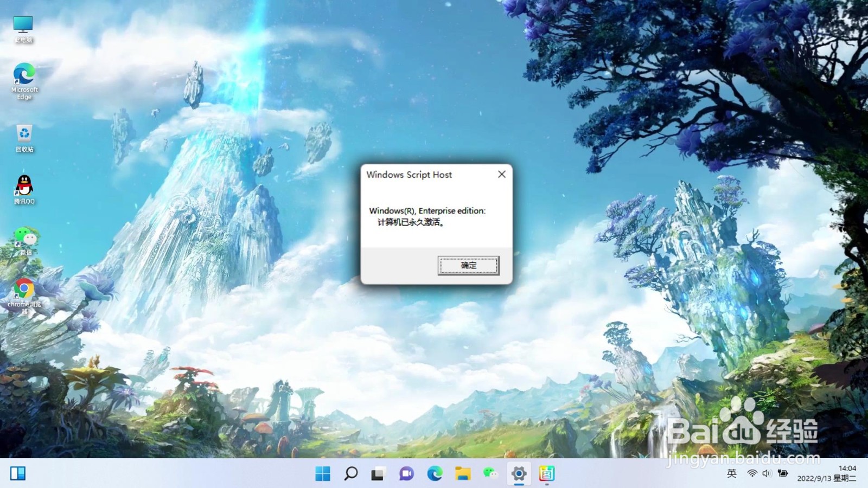The width and height of the screenshot is (868, 488).
Task: Switch input language indicator 英
Action: tap(732, 473)
